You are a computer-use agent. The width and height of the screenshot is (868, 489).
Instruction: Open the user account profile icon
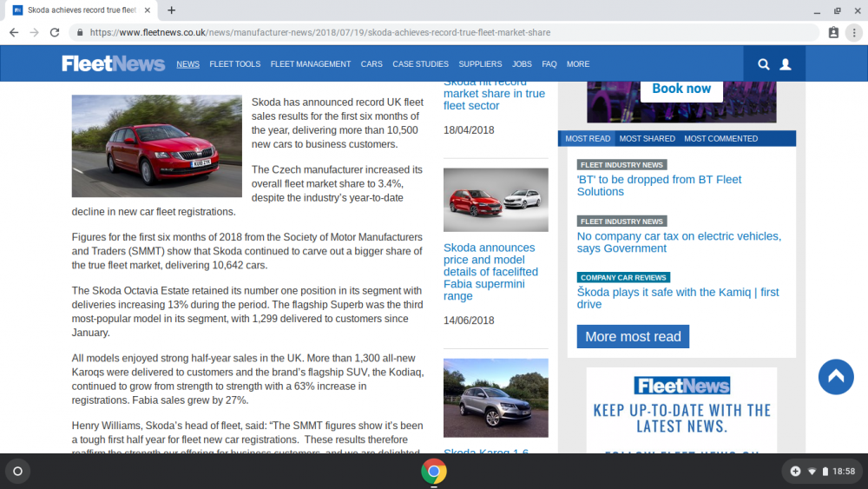[x=785, y=64]
